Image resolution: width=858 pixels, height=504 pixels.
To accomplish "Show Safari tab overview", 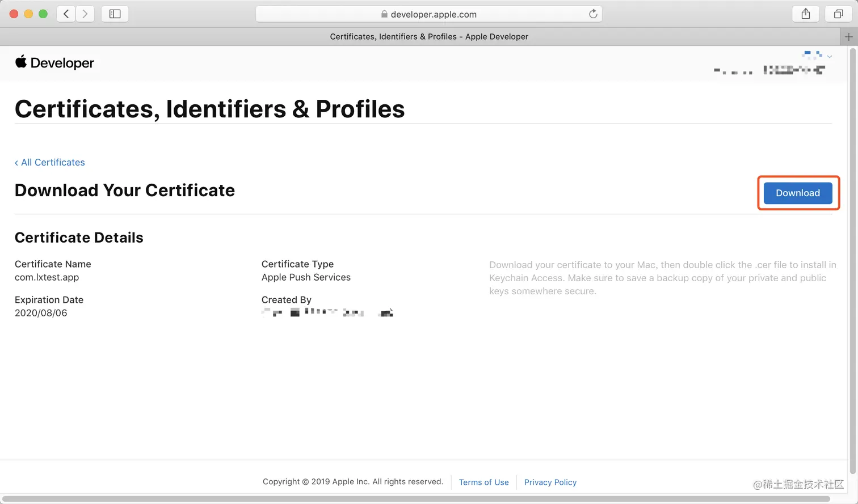I will click(x=838, y=14).
